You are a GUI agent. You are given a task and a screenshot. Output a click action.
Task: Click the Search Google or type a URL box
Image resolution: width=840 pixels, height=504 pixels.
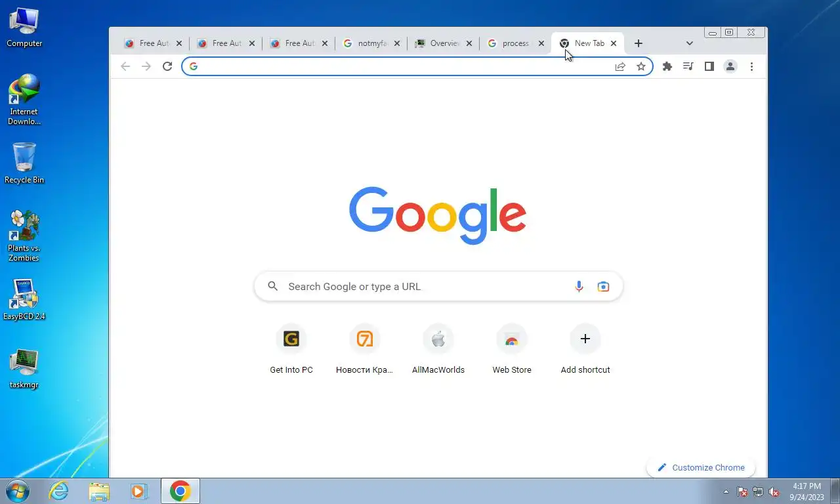click(438, 286)
